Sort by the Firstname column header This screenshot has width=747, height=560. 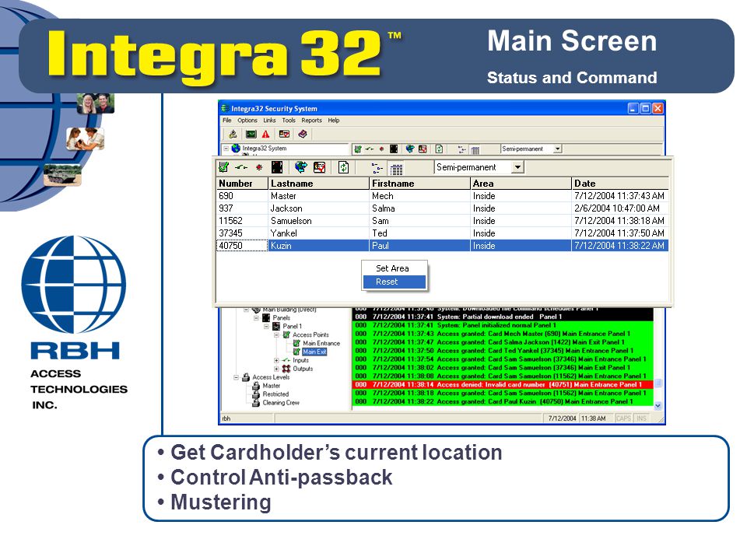pos(419,184)
